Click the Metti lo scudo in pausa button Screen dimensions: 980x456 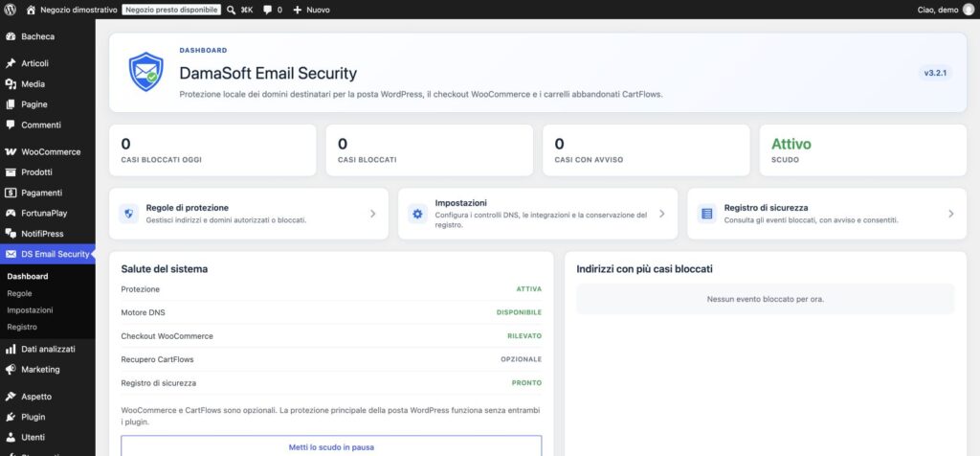[x=331, y=446]
